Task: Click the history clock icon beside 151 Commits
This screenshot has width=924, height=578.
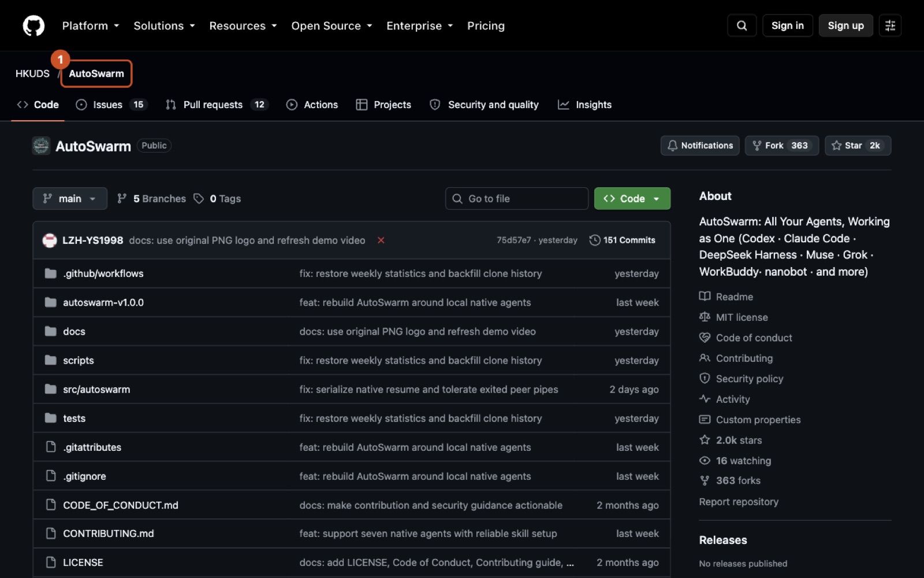Action: [x=595, y=240]
